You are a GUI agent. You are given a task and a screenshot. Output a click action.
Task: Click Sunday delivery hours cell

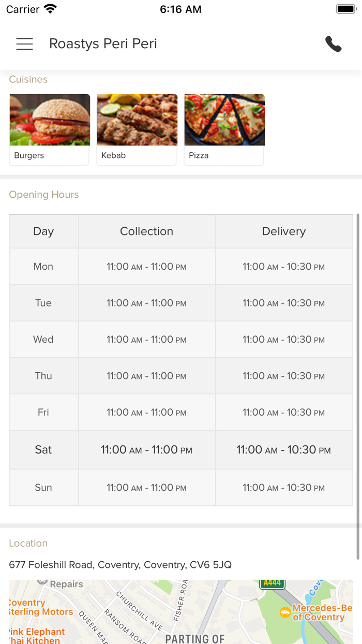284,488
